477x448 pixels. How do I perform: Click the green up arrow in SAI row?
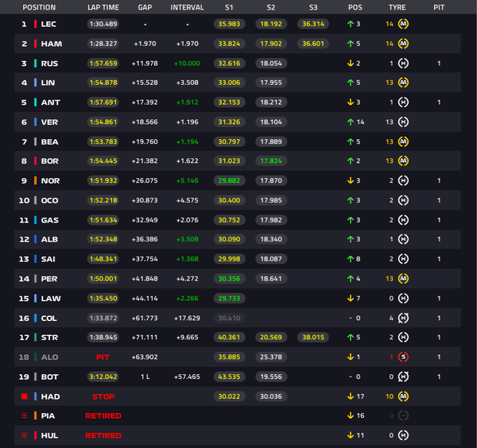(x=351, y=259)
